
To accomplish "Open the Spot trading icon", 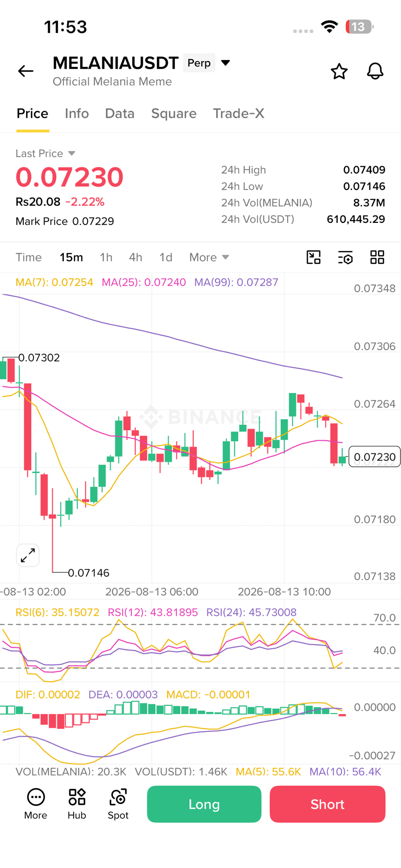I will (118, 804).
